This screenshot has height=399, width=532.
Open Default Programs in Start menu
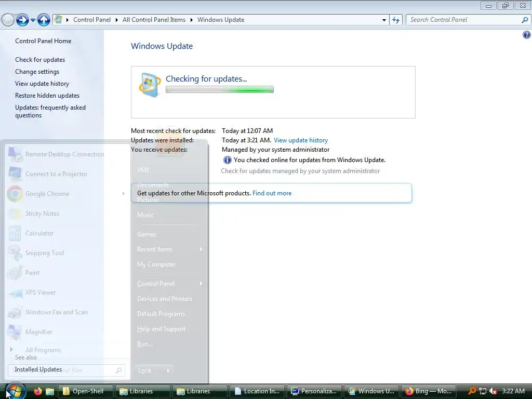pyautogui.click(x=161, y=314)
